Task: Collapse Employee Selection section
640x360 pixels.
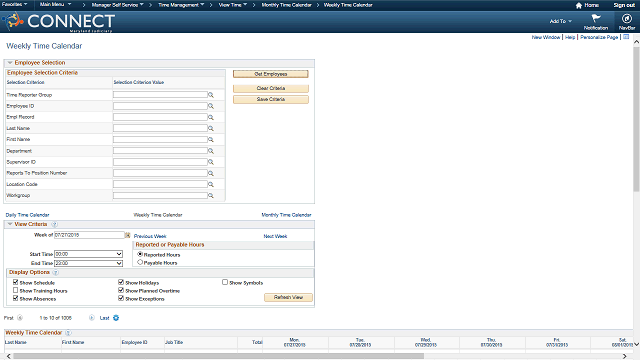Action: (10, 63)
